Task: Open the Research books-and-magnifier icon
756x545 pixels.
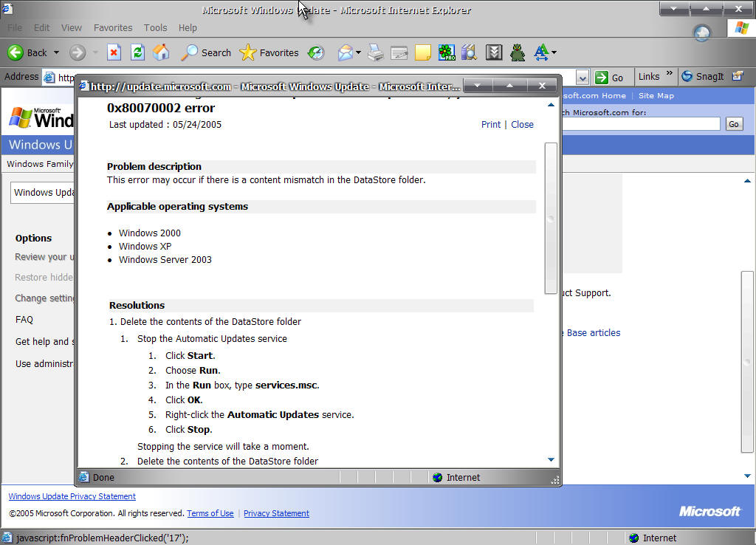Action: click(469, 52)
